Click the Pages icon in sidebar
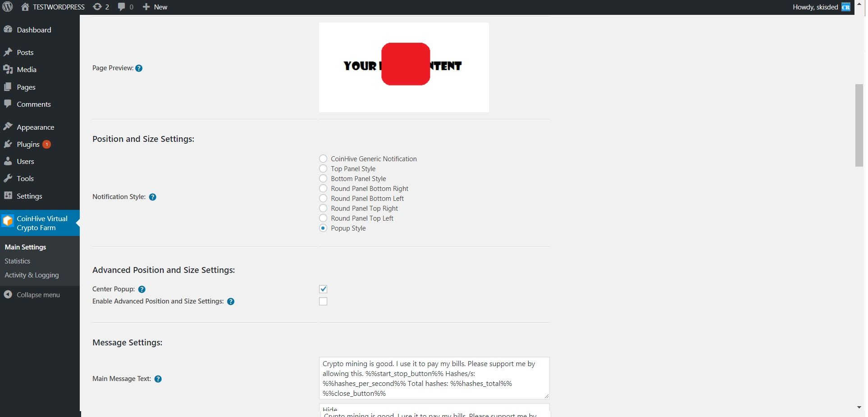868x417 pixels. pyautogui.click(x=8, y=86)
